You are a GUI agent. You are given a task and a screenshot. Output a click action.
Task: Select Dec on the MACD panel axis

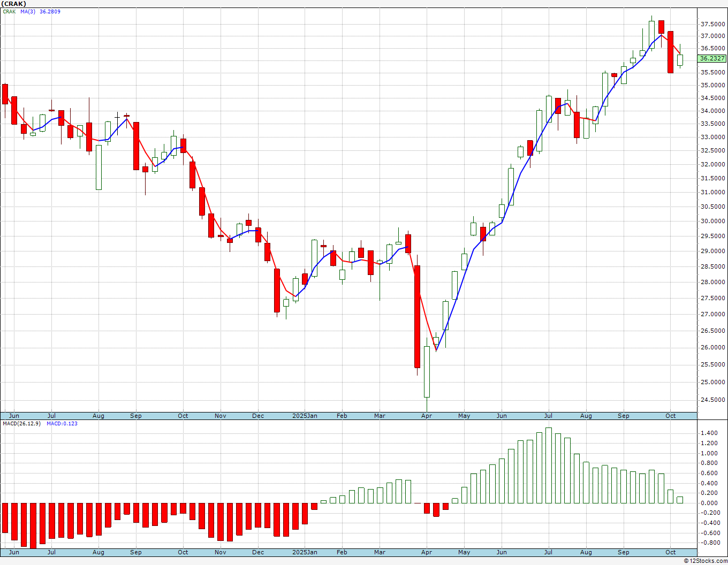tap(257, 552)
